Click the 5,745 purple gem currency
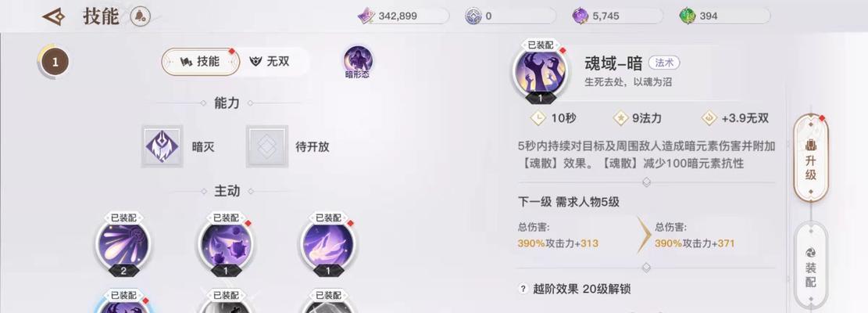The height and width of the screenshot is (313, 868). click(x=617, y=16)
